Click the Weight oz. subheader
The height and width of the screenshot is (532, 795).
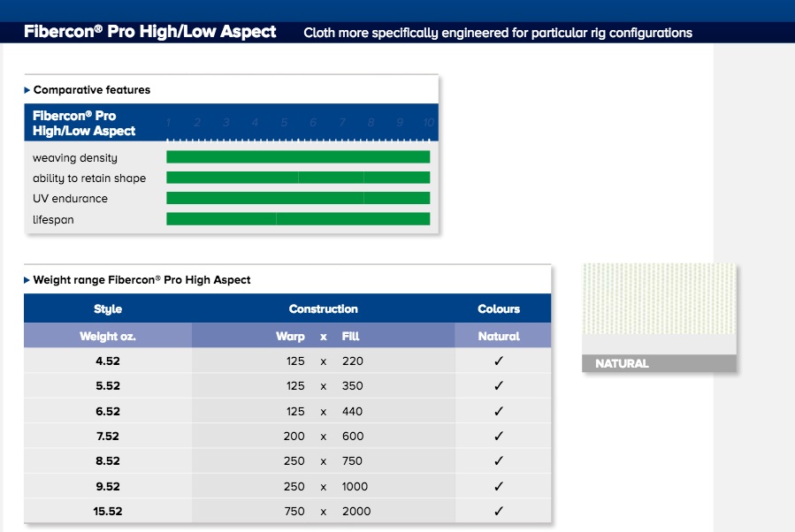(108, 337)
